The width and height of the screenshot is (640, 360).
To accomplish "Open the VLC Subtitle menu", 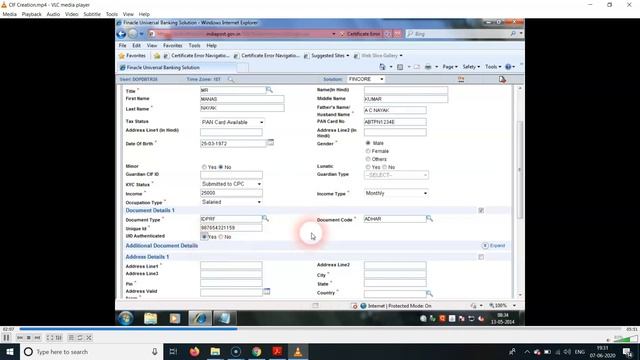I will click(92, 14).
